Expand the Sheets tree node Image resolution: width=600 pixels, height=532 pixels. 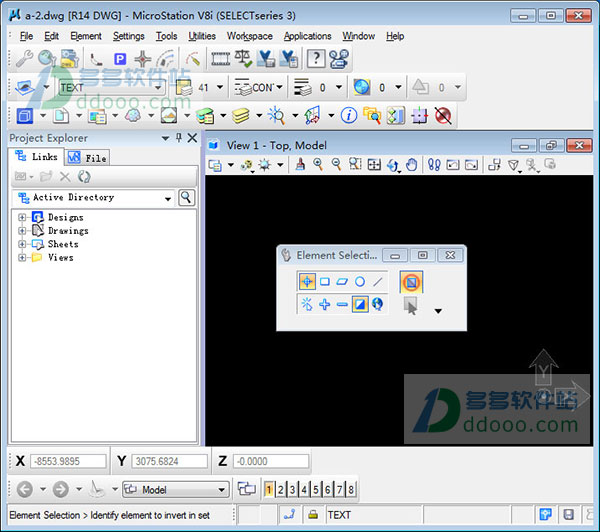click(22, 244)
